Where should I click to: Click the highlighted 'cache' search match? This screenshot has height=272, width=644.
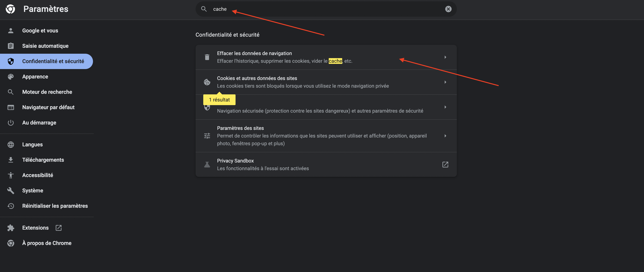(335, 61)
